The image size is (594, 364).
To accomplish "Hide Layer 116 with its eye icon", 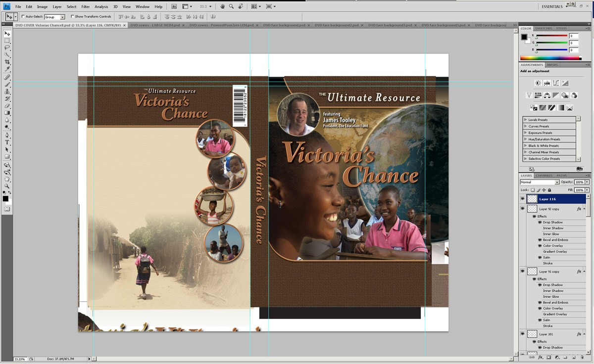I will [522, 199].
